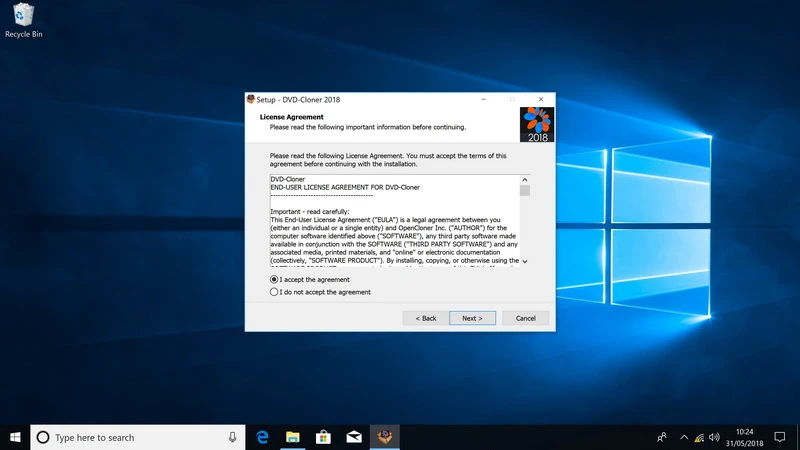The width and height of the screenshot is (800, 450).
Task: Click the DVD-Cloner 2018 logo image
Action: tap(537, 124)
